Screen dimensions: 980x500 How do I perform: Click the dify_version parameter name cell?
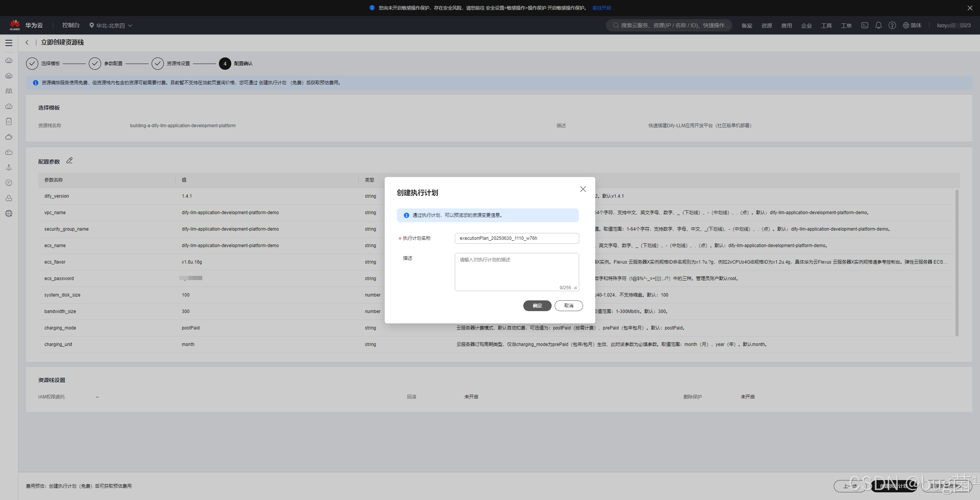coord(57,196)
